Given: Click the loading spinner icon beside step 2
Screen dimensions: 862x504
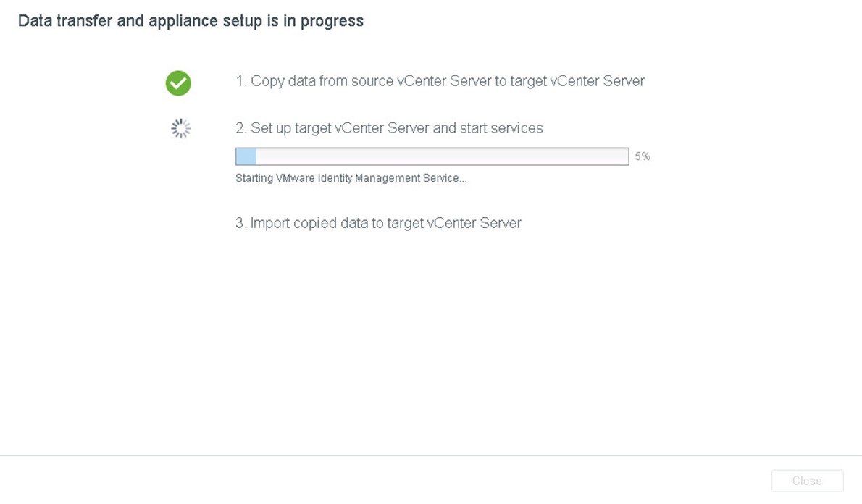Looking at the screenshot, I should click(x=180, y=129).
